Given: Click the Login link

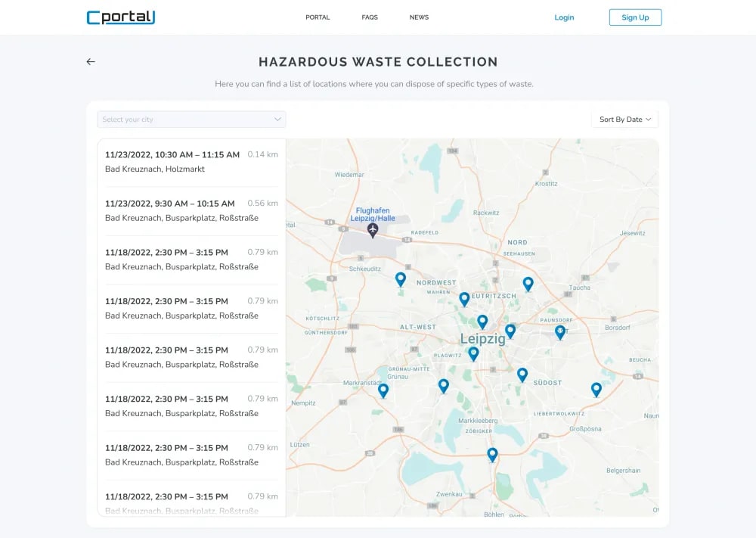Looking at the screenshot, I should [564, 17].
